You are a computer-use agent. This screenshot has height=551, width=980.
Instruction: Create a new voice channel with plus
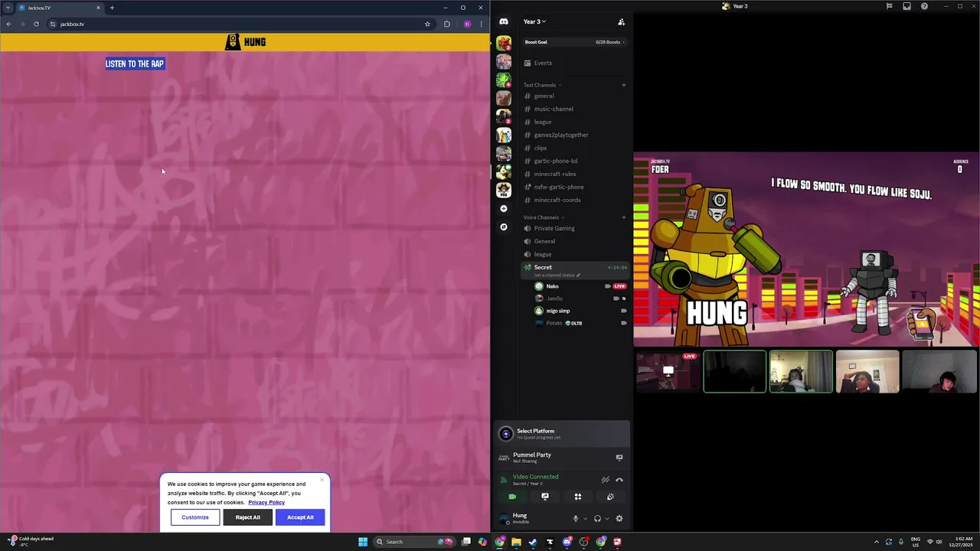pyautogui.click(x=623, y=217)
